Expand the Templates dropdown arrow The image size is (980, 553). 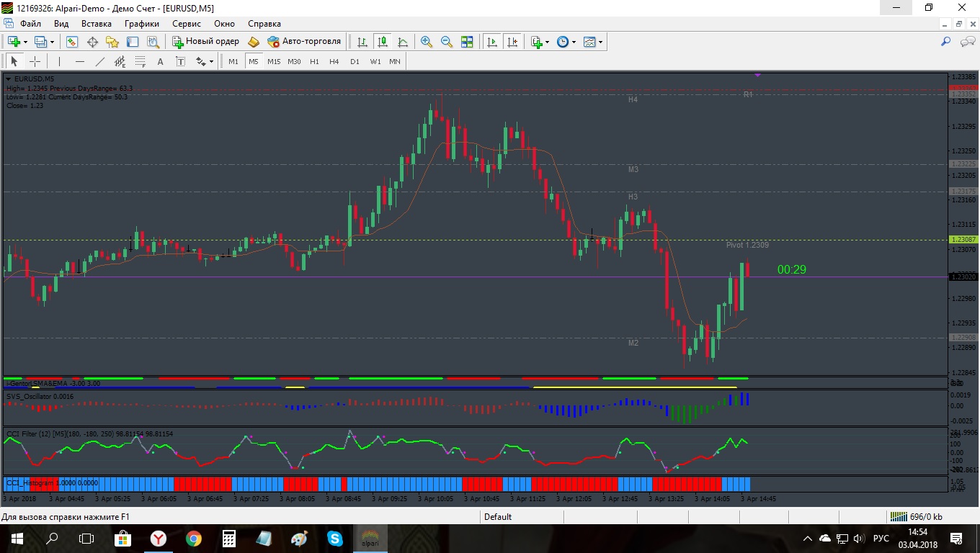[600, 42]
